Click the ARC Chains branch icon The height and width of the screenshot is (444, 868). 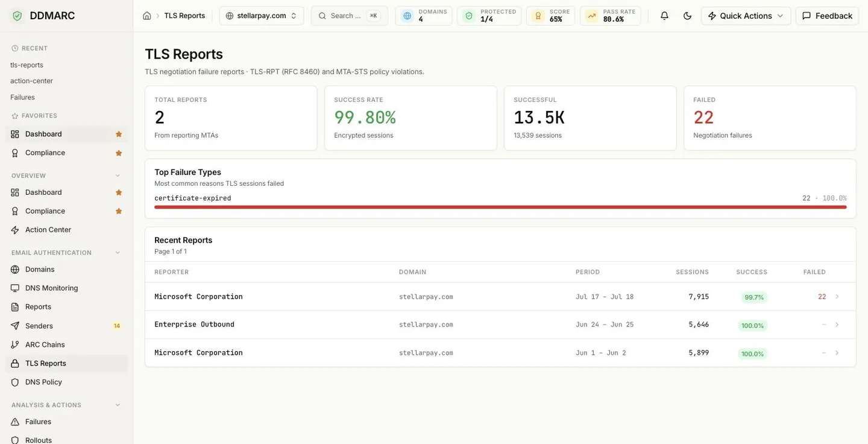15,344
